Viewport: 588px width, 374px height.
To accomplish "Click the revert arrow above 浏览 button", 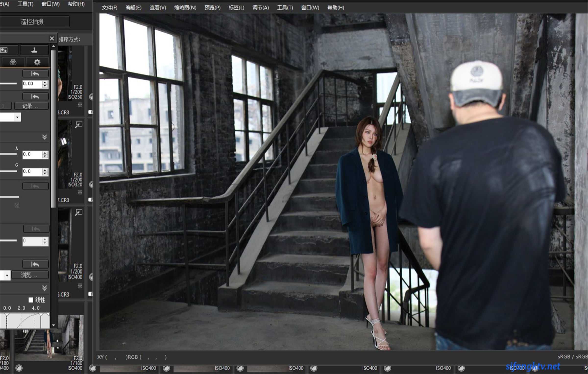I will coord(35,264).
